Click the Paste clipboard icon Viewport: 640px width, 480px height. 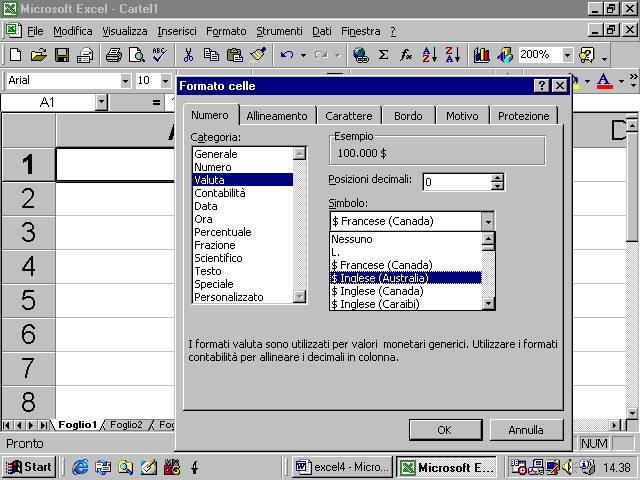tap(235, 55)
